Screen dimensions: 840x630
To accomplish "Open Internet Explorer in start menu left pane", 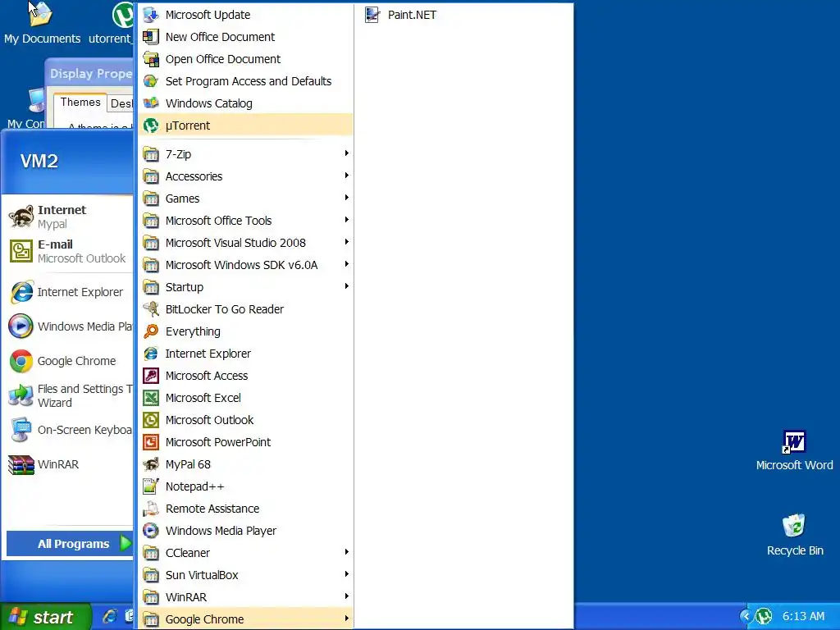I will point(69,292).
